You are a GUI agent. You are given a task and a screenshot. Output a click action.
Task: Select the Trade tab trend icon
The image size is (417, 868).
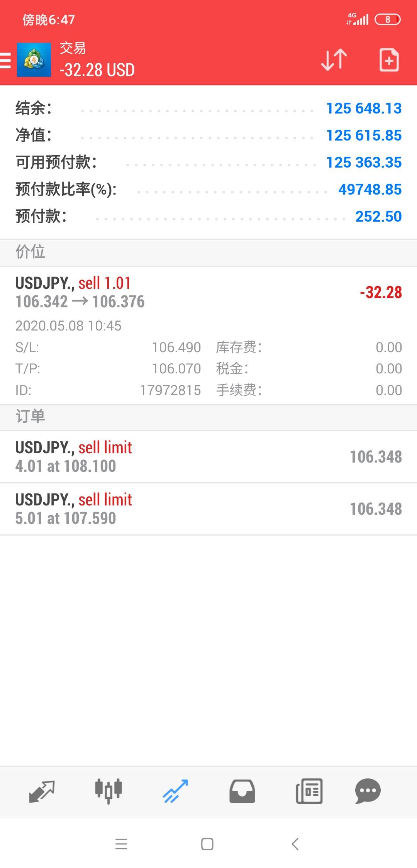(x=175, y=791)
